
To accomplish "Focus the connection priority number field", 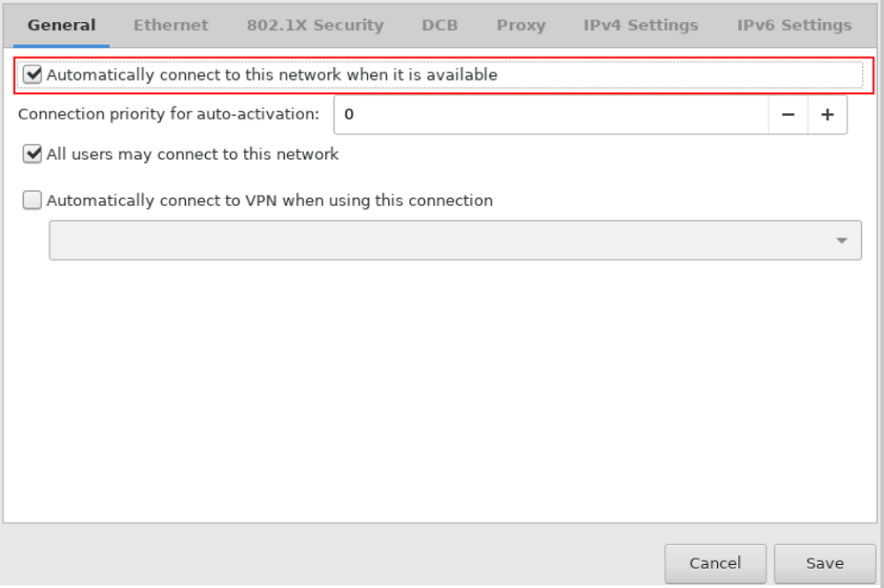I will pos(548,115).
